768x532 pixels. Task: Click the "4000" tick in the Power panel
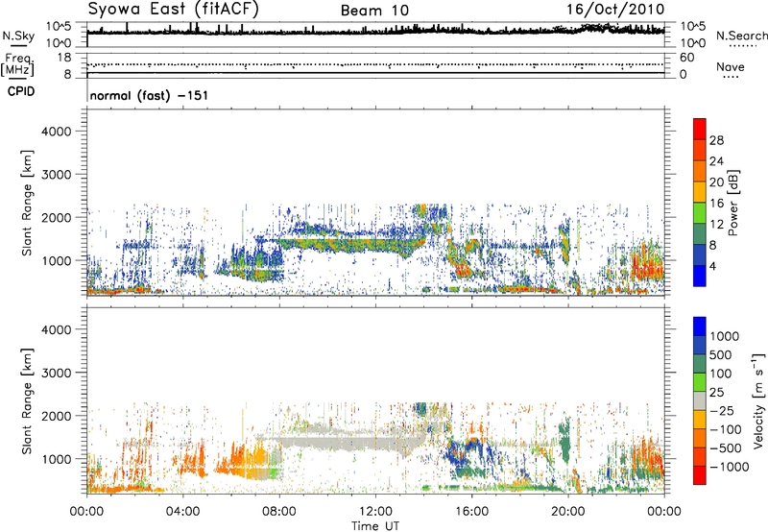click(x=56, y=132)
